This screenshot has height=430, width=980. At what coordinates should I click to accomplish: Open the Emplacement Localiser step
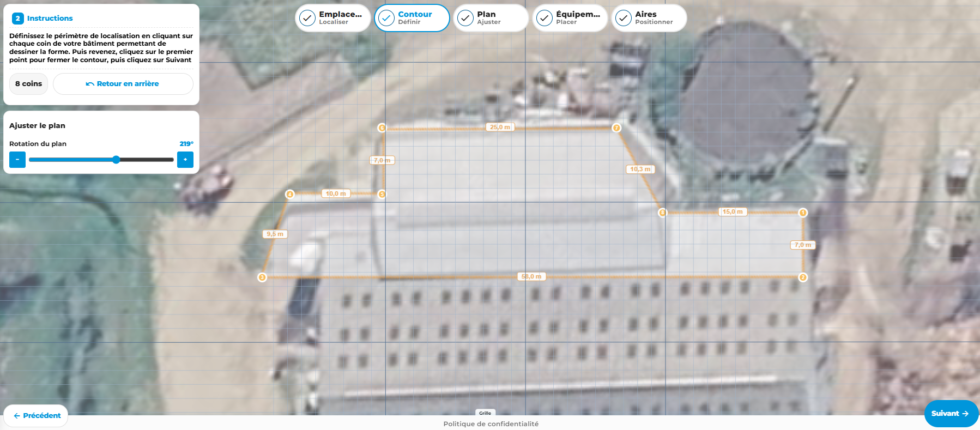(x=333, y=18)
